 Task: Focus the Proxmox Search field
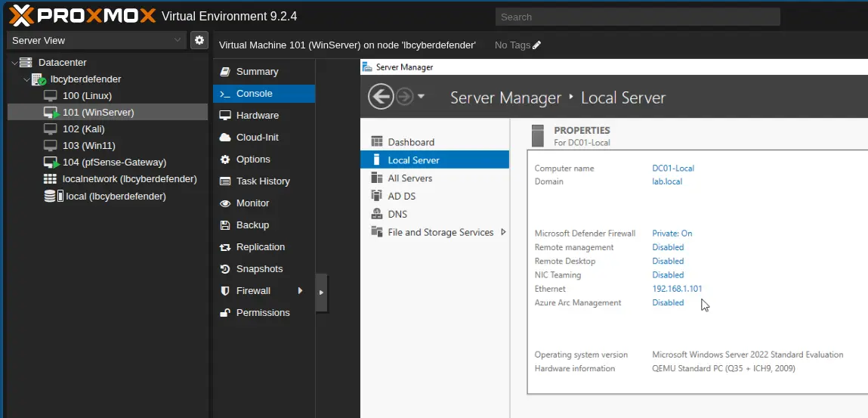pos(638,17)
